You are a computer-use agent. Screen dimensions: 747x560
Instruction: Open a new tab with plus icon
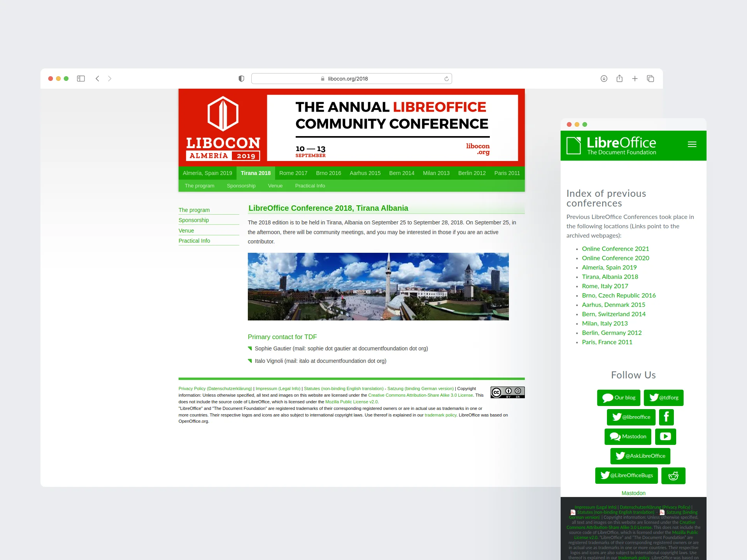(635, 79)
